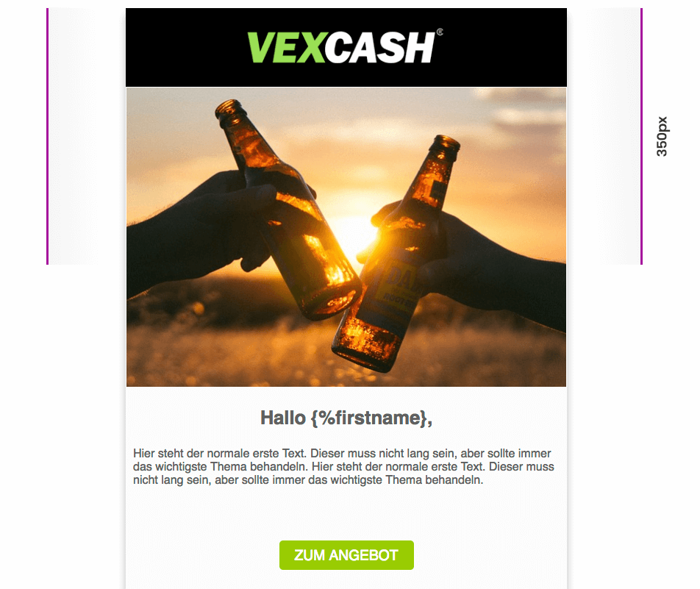The height and width of the screenshot is (589, 700).
Task: Click the ZUM ANGEBOT button
Action: pos(346,555)
